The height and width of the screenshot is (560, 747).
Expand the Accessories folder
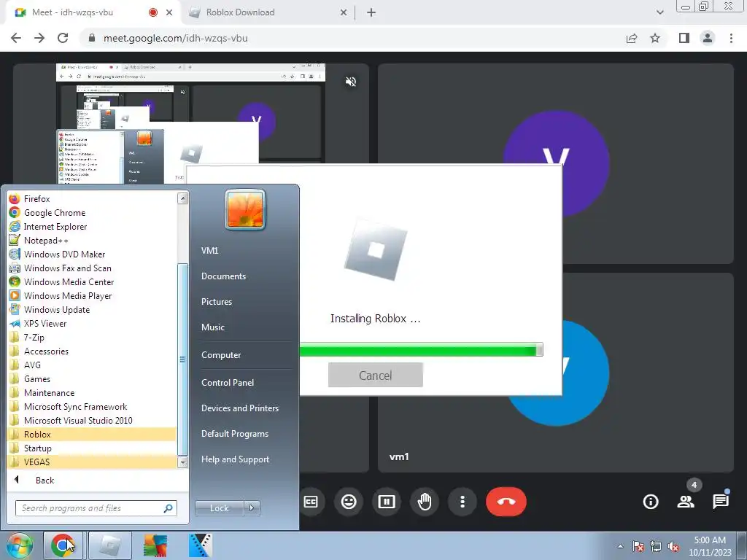[46, 351]
